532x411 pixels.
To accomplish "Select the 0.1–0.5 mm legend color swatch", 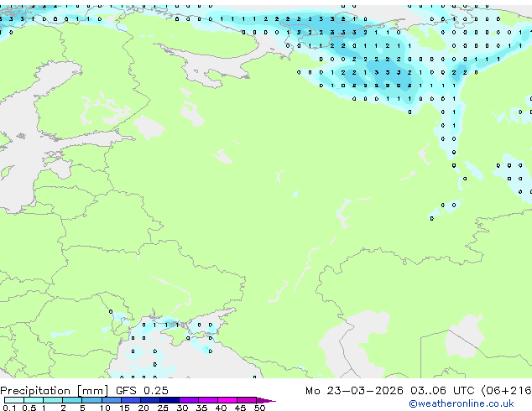I will coord(14,400).
